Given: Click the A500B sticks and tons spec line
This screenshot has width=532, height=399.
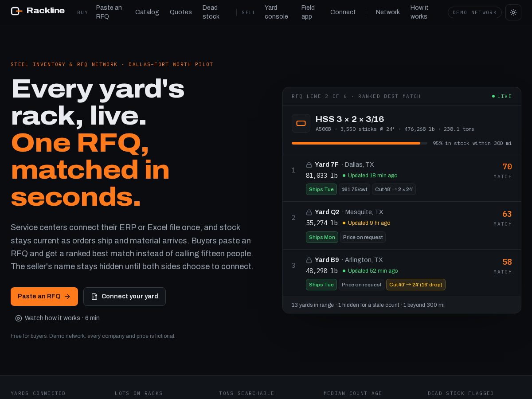Looking at the screenshot, I should [395, 129].
